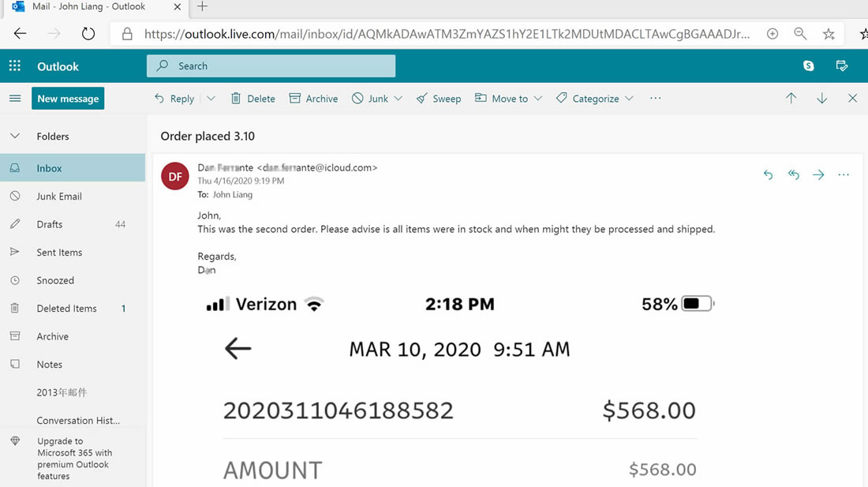The width and height of the screenshot is (868, 487).
Task: Reply to this email from toolbar
Action: point(174,99)
